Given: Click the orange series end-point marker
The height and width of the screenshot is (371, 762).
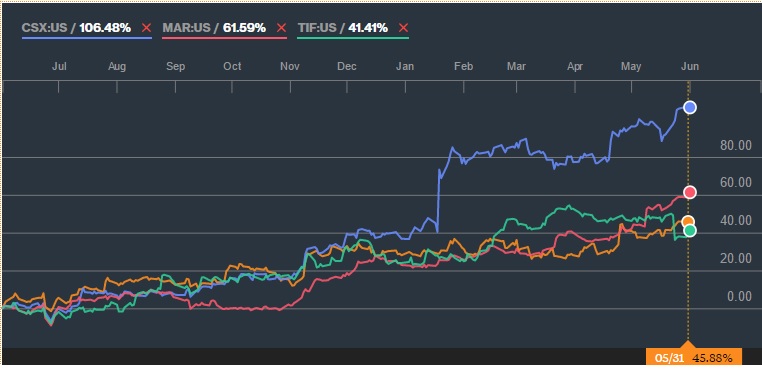Looking at the screenshot, I should 688,222.
